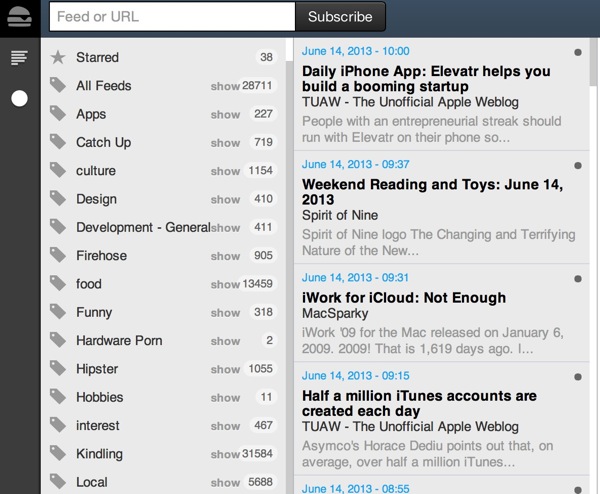This screenshot has width=600, height=494.
Task: Toggle unread dot on iTunes accounts article
Action: [578, 377]
